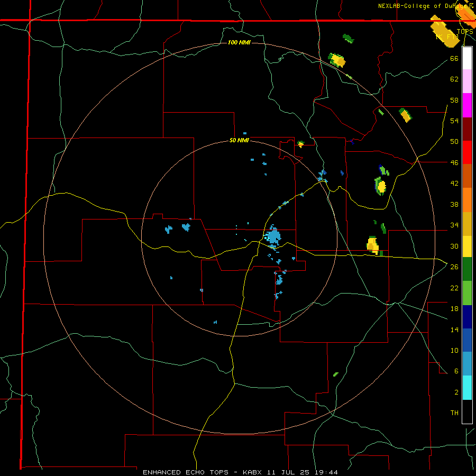The height and width of the screenshot is (476, 476).
Task: Click the 6 value on the legend
Action: 456,371
